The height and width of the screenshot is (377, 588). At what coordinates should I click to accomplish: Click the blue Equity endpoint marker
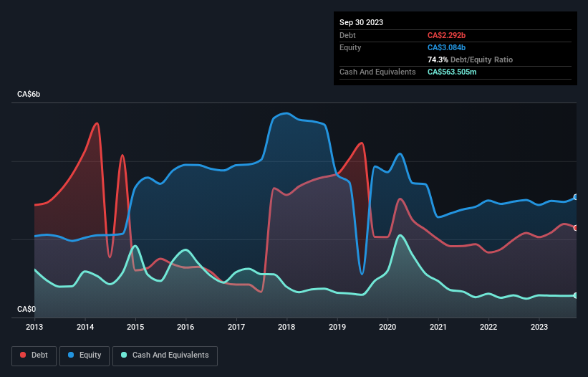pyautogui.click(x=576, y=197)
